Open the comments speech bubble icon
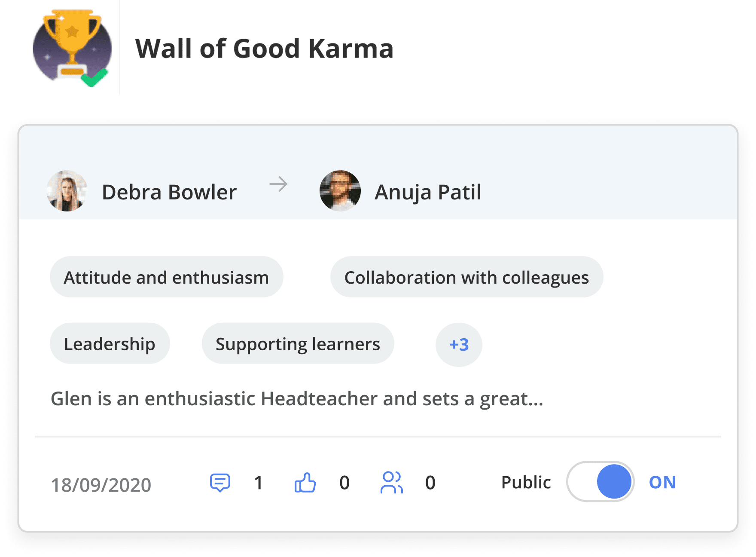756x557 pixels. [220, 483]
